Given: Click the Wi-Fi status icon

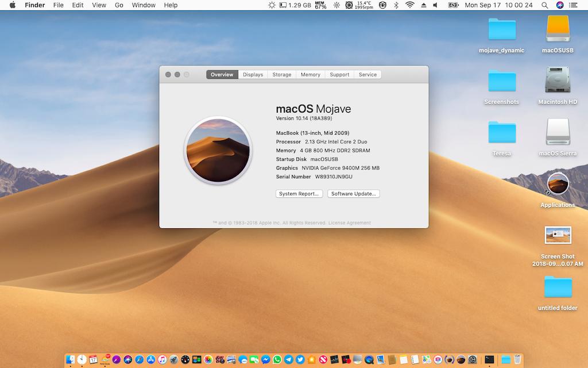Looking at the screenshot, I should [410, 5].
